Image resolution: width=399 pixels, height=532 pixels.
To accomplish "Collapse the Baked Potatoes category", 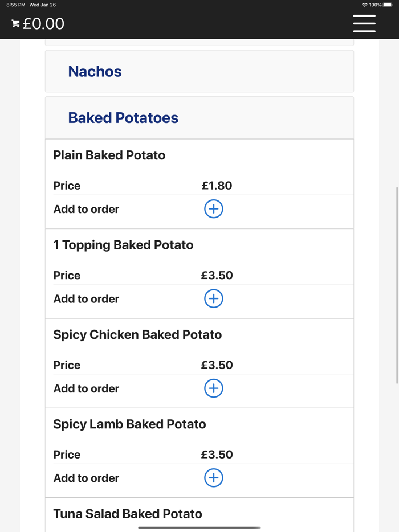I will point(123,118).
